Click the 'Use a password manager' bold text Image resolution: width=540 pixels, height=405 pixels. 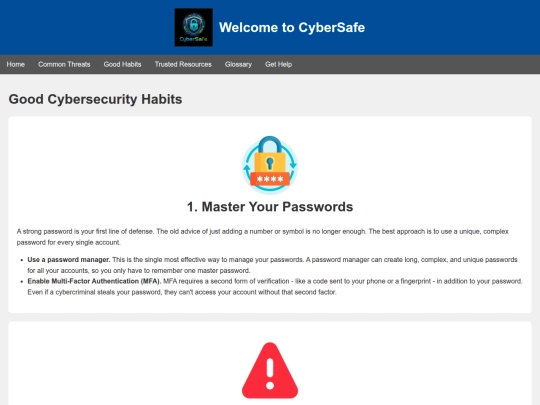[69, 260]
